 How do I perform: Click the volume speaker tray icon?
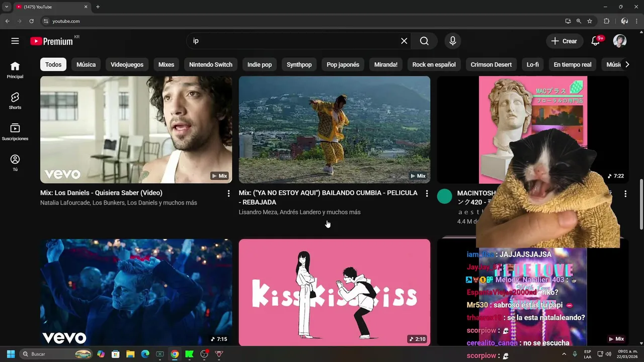609,354
